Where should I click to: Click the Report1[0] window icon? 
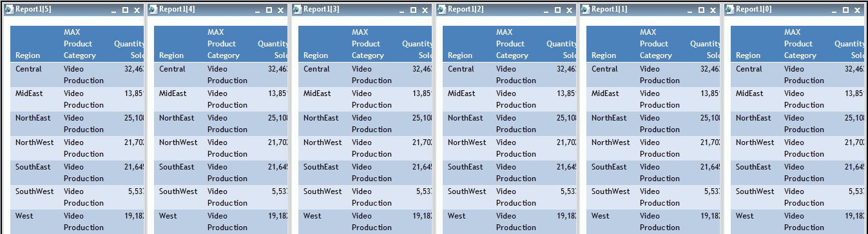tap(730, 10)
